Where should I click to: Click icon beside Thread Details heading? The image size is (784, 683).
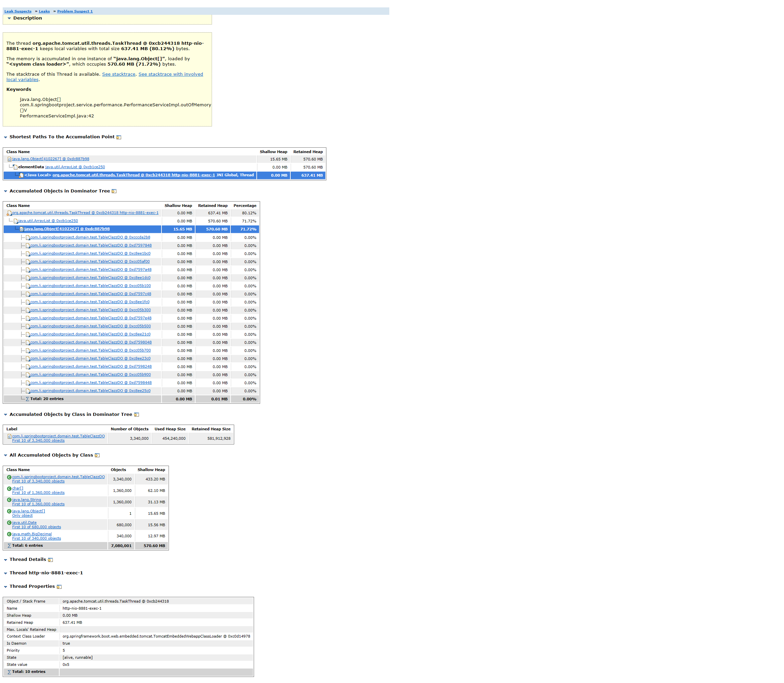pyautogui.click(x=50, y=560)
